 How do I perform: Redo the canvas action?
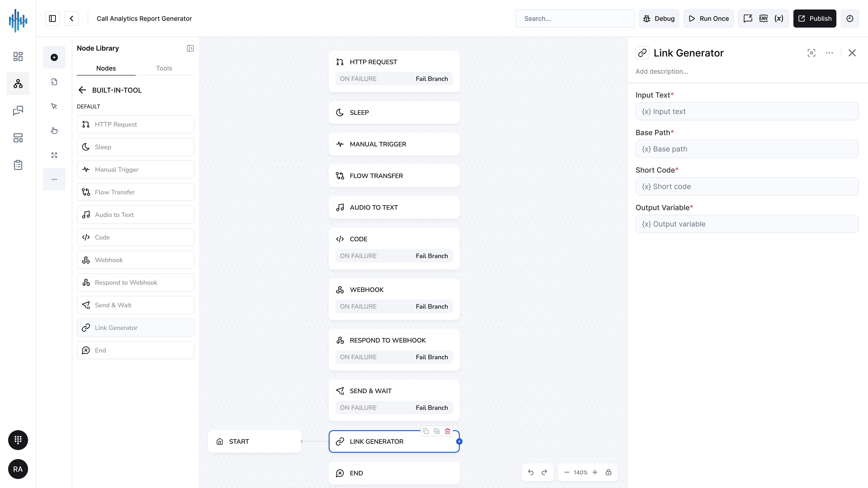(x=544, y=472)
